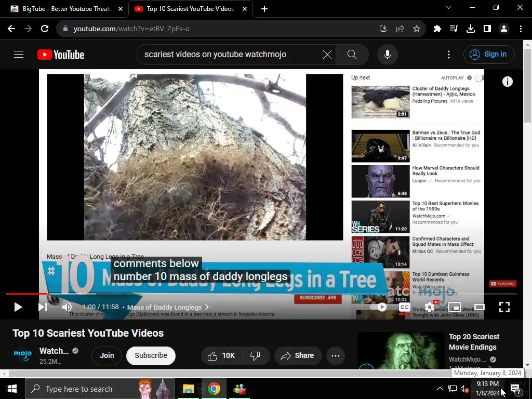Mute the video volume

pyautogui.click(x=67, y=307)
